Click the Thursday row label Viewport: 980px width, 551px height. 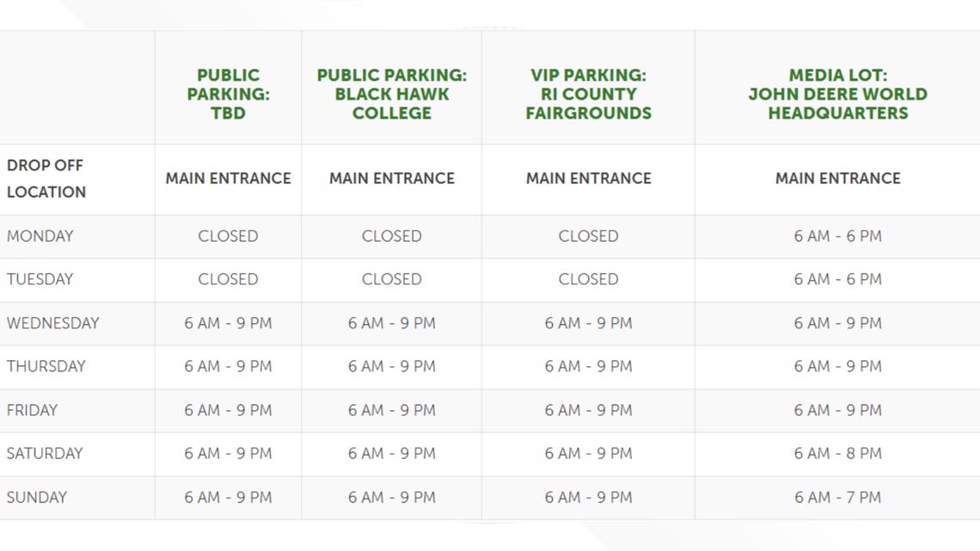(x=46, y=366)
